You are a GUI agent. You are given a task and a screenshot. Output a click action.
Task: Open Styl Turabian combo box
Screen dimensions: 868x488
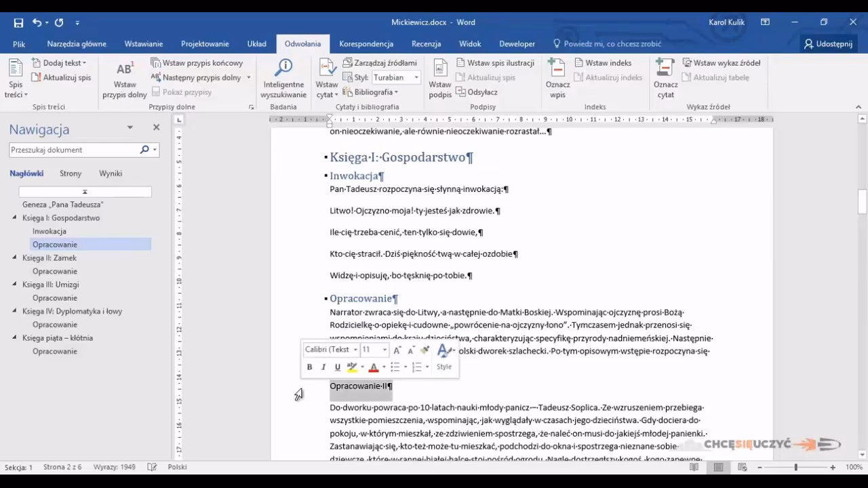click(396, 77)
